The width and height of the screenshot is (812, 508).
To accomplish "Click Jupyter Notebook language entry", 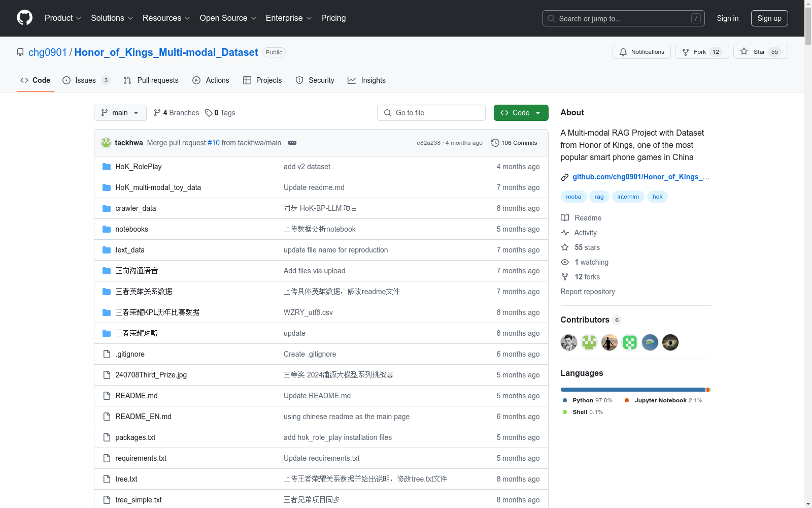I will pyautogui.click(x=664, y=400).
